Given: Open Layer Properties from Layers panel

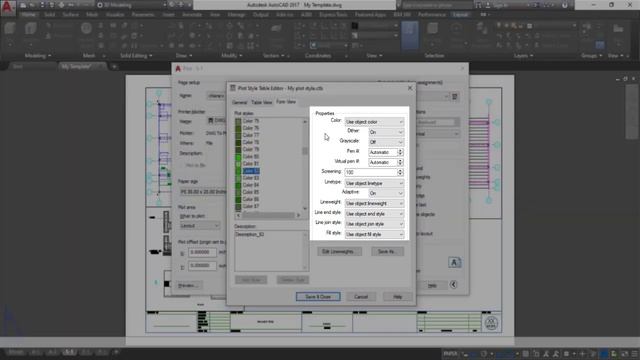Looking at the screenshot, I should pyautogui.click(x=482, y=28).
